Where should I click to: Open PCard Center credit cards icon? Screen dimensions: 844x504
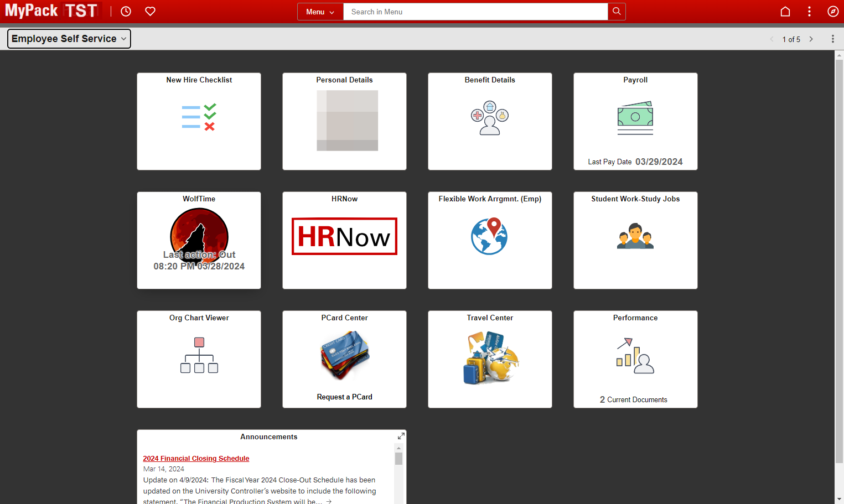pyautogui.click(x=345, y=355)
